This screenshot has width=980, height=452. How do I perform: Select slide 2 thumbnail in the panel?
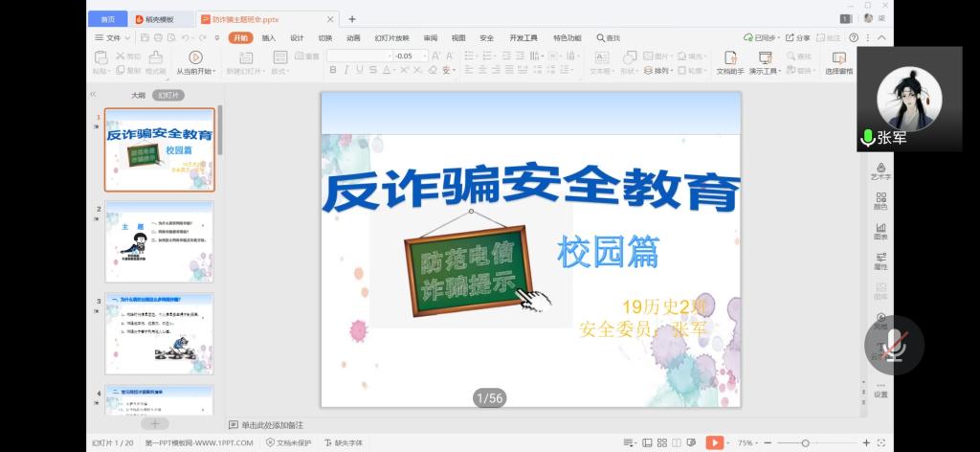point(159,240)
